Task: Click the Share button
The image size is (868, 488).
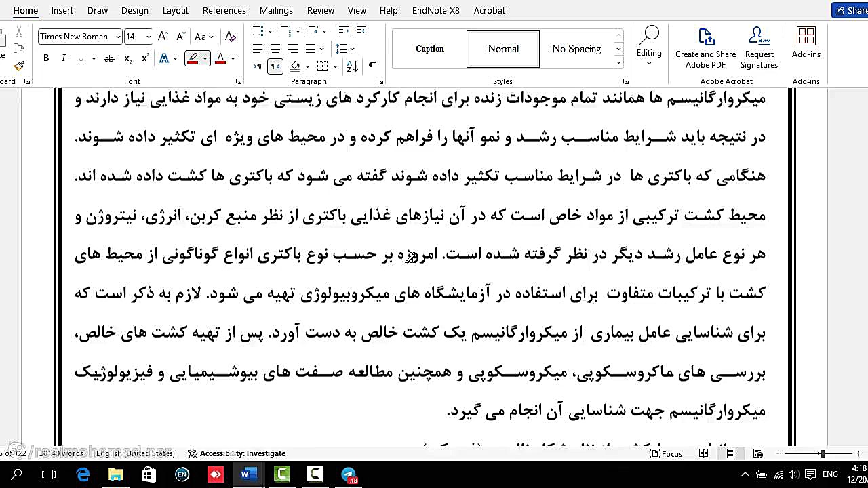Action: coord(850,10)
